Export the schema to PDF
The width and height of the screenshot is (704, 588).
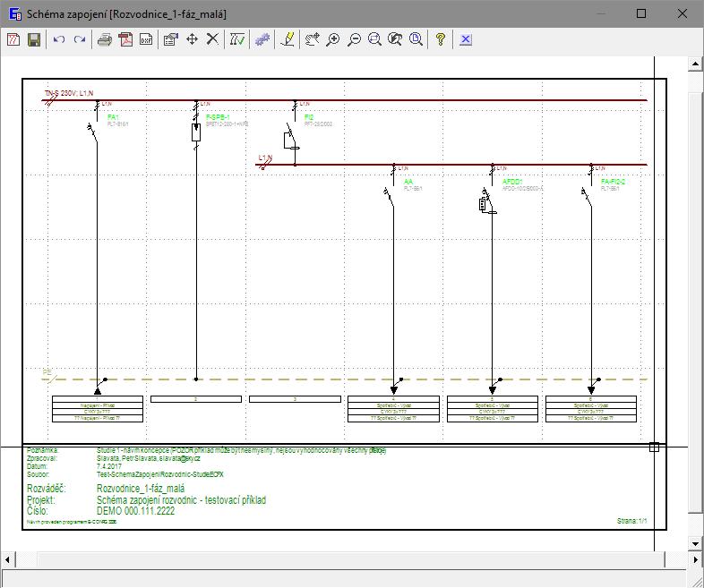click(x=125, y=39)
